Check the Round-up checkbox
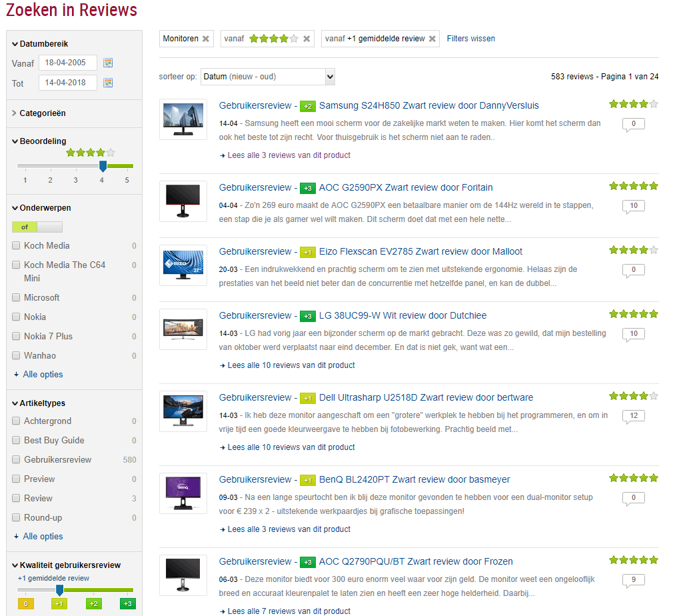This screenshot has height=616, width=697. coord(16,517)
